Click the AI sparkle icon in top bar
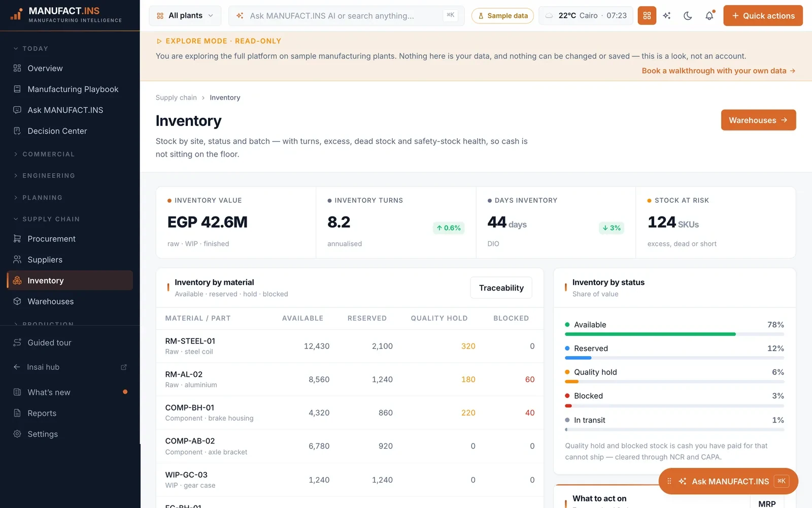 [667, 16]
